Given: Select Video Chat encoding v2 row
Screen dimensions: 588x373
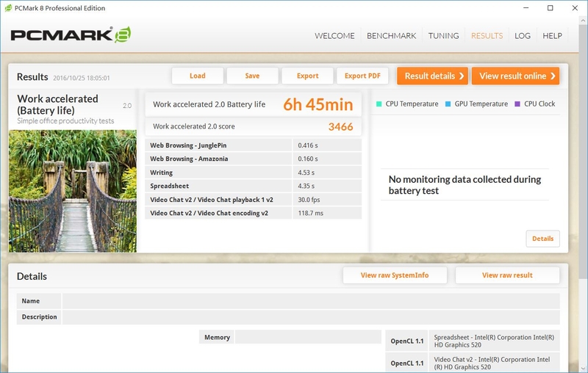Looking at the screenshot, I should tap(253, 213).
